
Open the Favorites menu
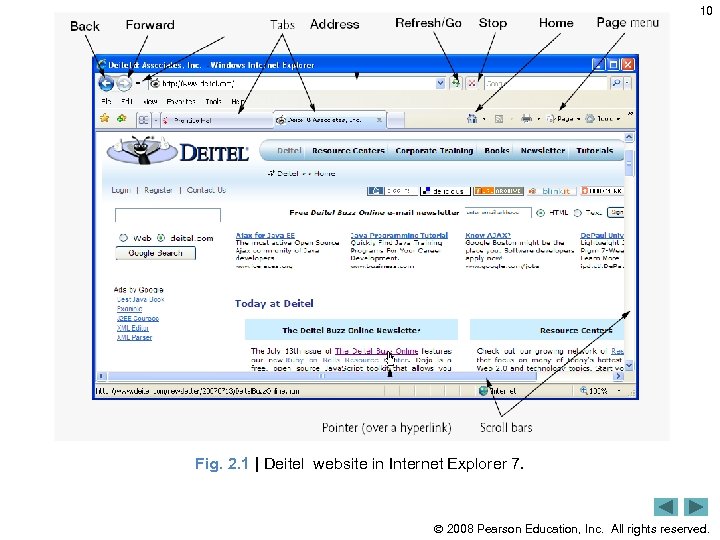pyautogui.click(x=180, y=101)
